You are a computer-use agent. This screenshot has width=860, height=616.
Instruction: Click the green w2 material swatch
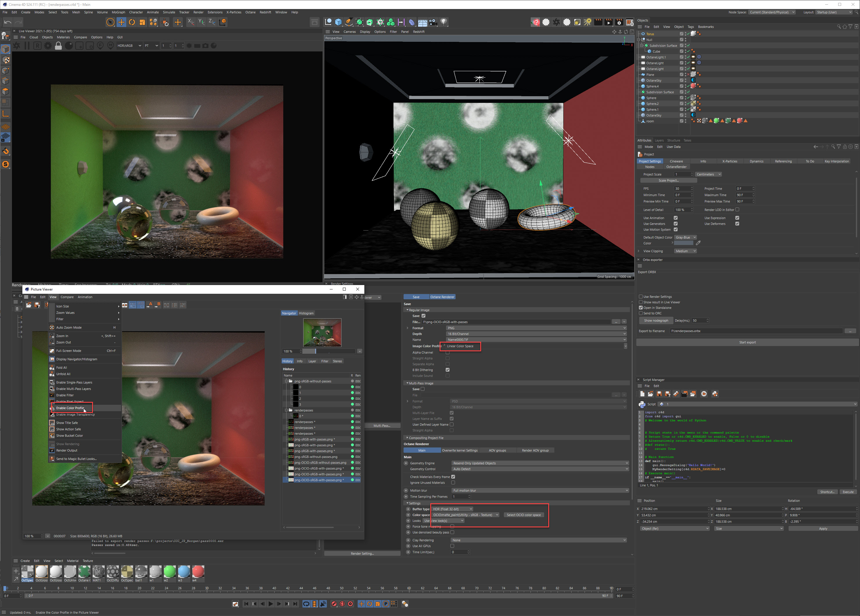coord(169,571)
